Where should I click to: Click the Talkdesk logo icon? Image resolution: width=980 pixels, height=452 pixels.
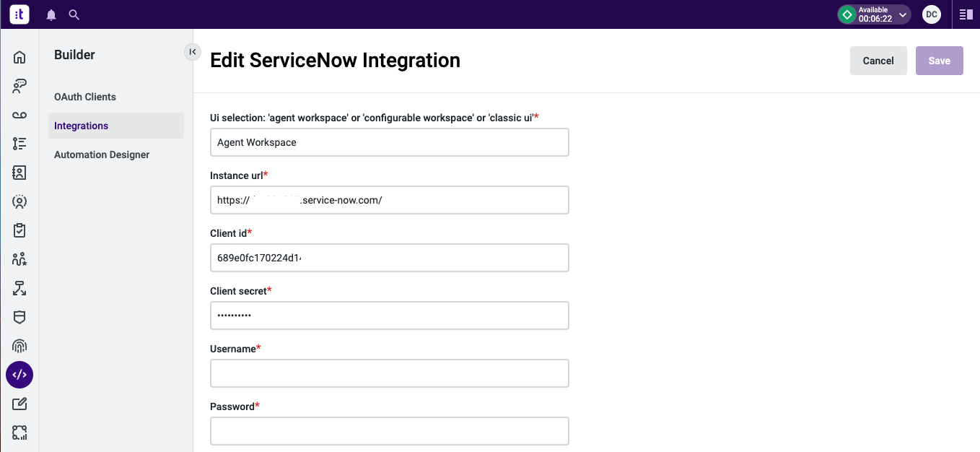click(x=19, y=14)
